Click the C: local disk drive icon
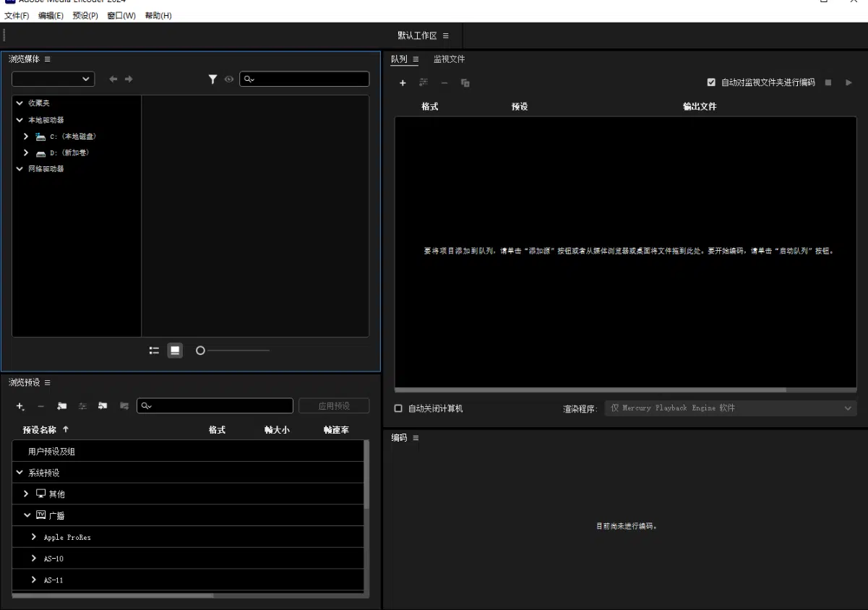Image resolution: width=868 pixels, height=610 pixels. (x=41, y=136)
